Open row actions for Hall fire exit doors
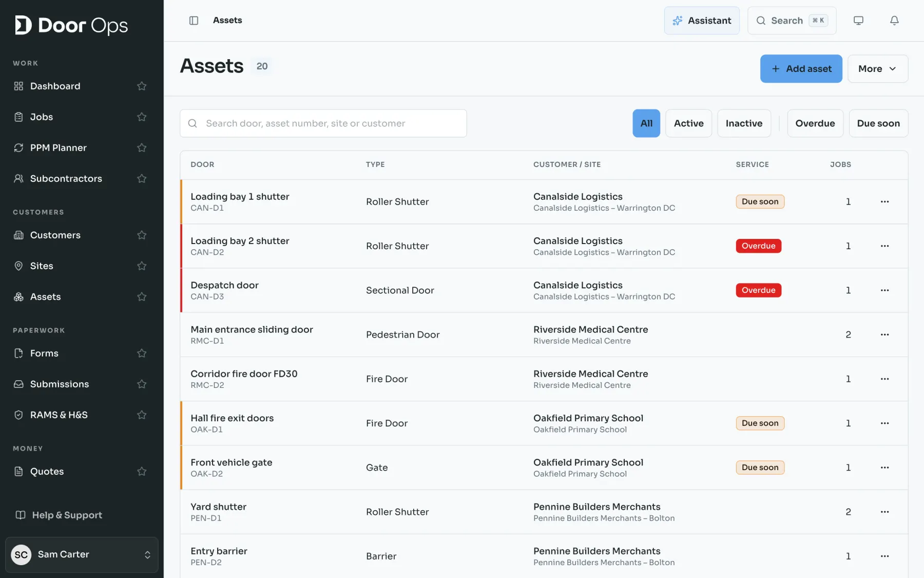 [884, 423]
